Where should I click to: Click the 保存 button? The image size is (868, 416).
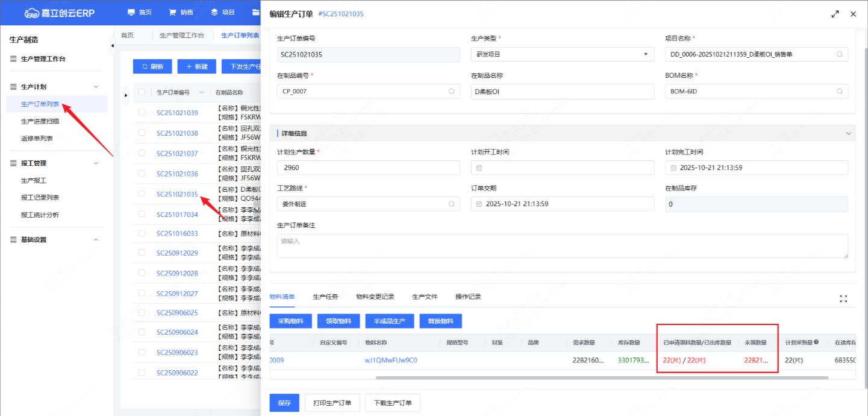pos(284,403)
